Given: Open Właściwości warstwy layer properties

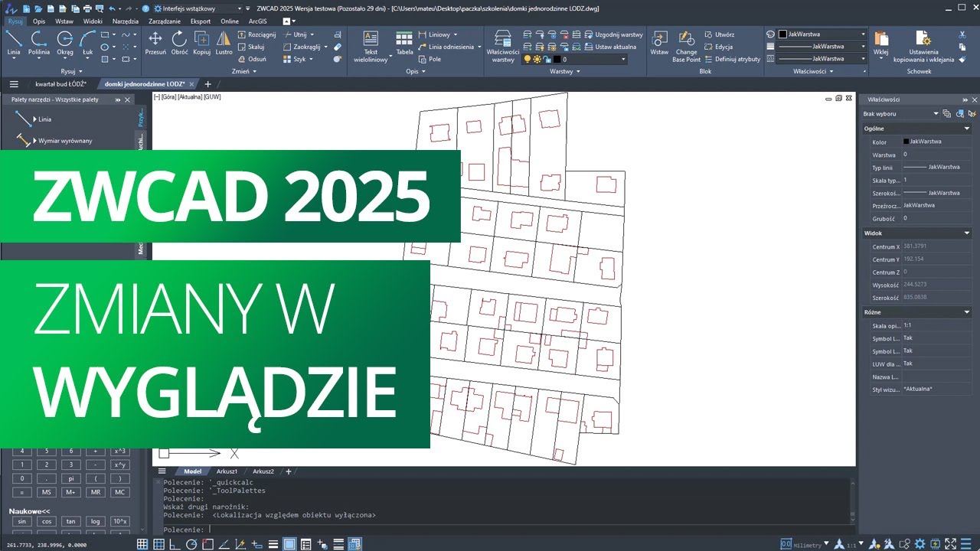Looking at the screenshot, I should coord(503,46).
